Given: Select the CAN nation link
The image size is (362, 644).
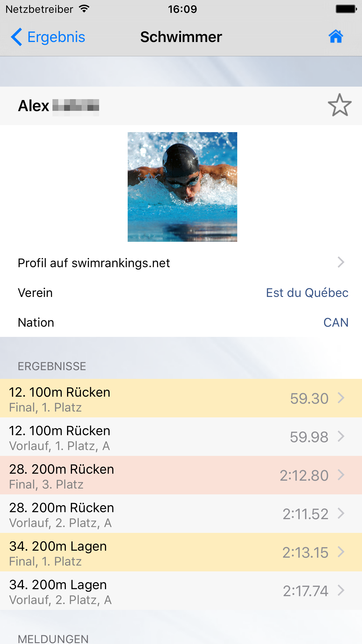Looking at the screenshot, I should 336,323.
